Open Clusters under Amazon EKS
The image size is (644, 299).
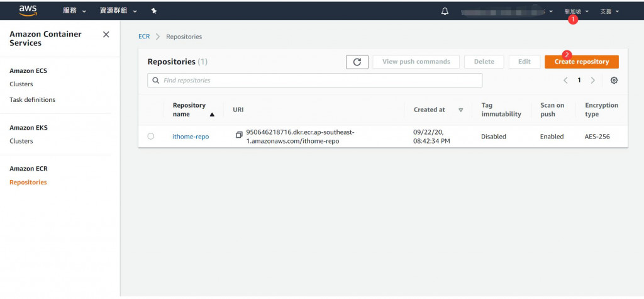coord(21,140)
